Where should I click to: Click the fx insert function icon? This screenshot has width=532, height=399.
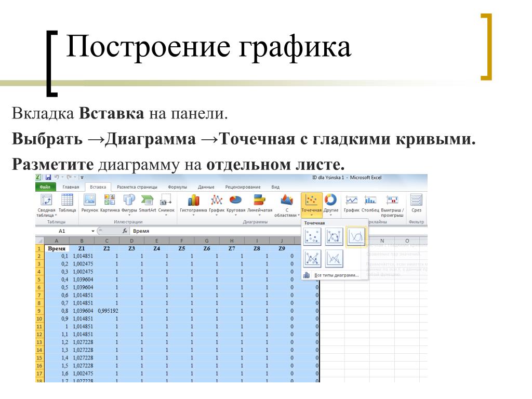click(125, 231)
